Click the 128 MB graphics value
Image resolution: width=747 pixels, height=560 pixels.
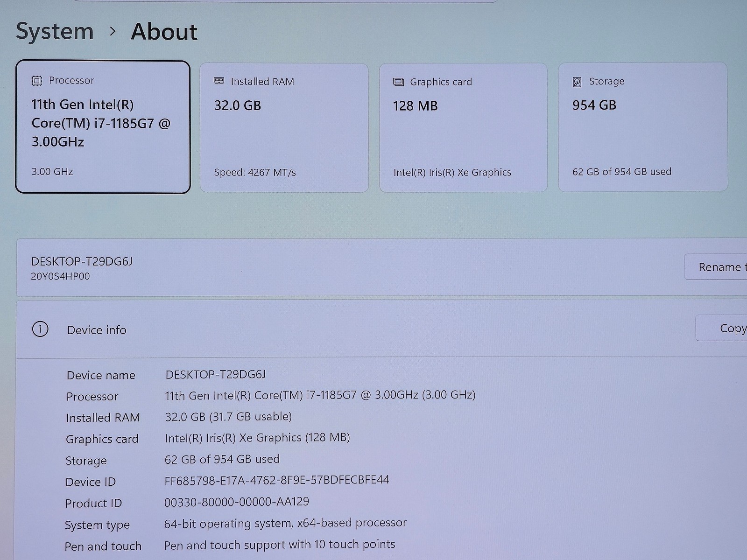(416, 106)
